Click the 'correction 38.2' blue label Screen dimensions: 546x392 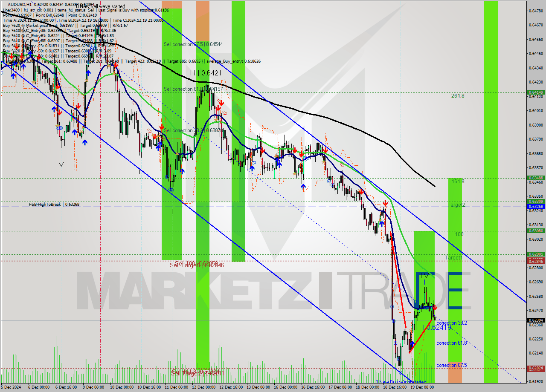click(451, 323)
